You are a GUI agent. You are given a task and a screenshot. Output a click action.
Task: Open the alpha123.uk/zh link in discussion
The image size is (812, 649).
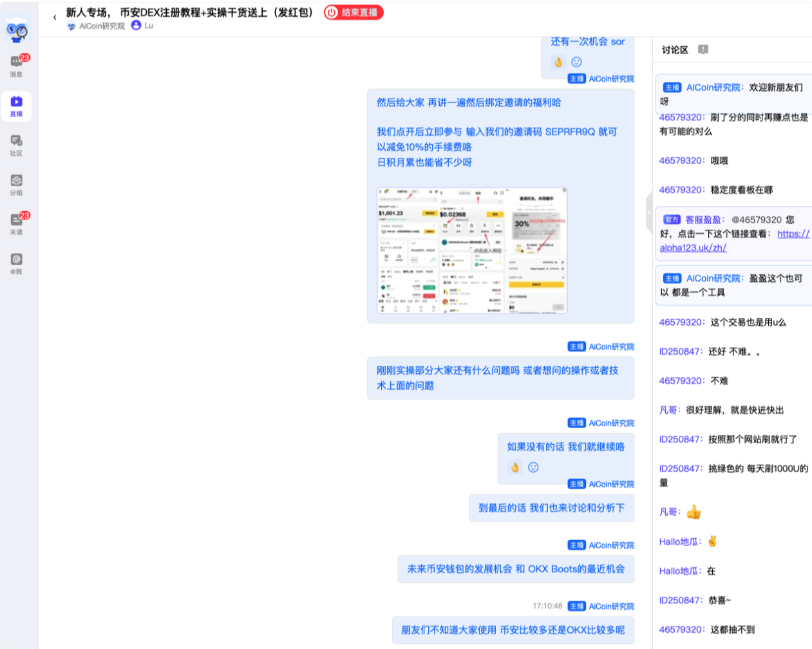point(693,248)
